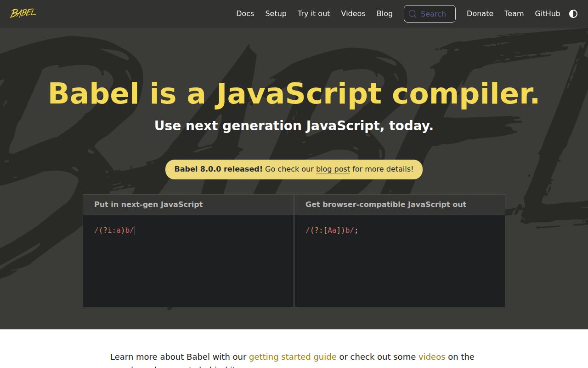588x368 pixels.
Task: Open the Team page
Action: (x=514, y=14)
